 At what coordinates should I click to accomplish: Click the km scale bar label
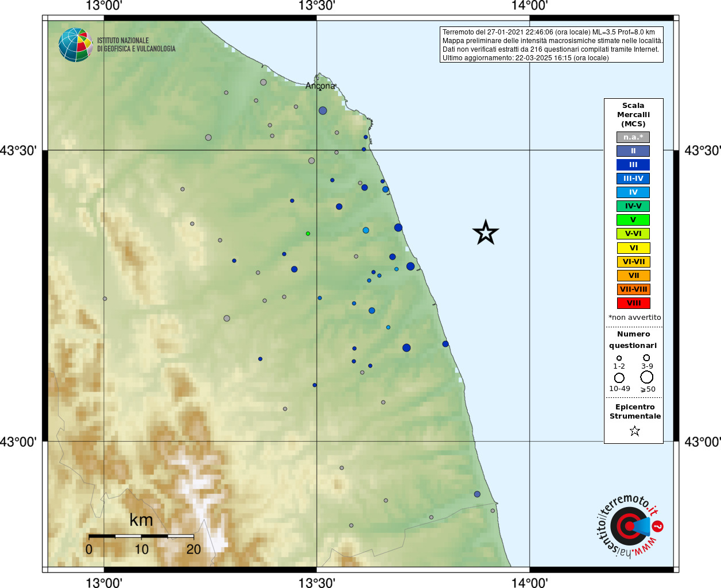pyautogui.click(x=141, y=520)
